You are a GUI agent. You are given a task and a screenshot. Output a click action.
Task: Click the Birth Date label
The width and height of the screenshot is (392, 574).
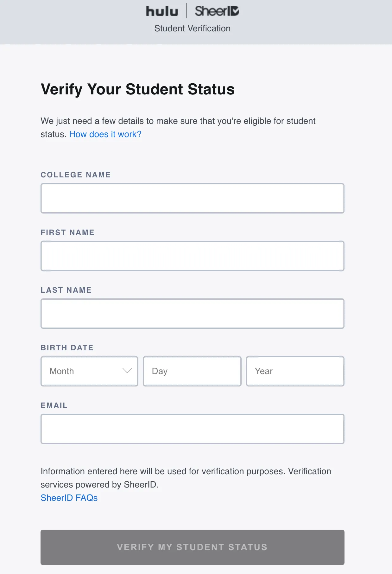coord(67,348)
